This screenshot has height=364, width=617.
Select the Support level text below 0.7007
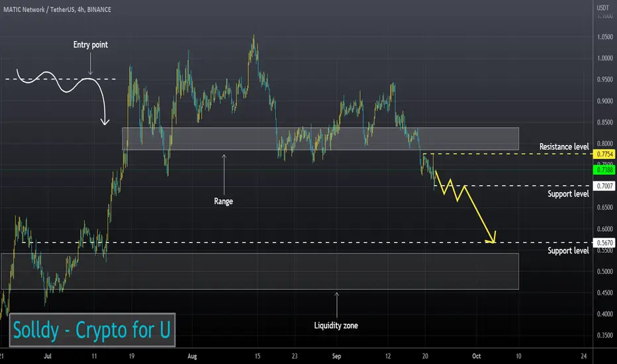[x=568, y=194]
